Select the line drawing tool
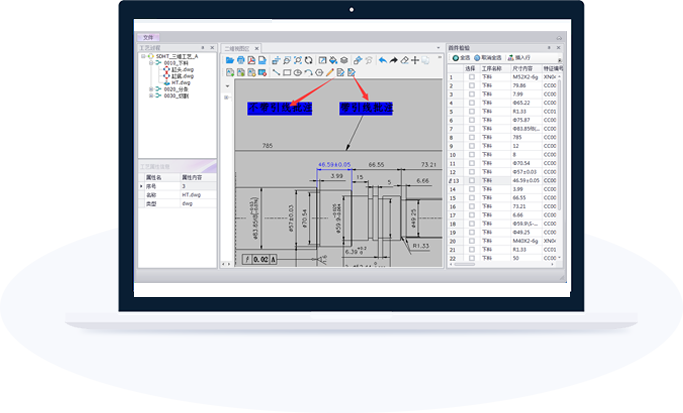The image size is (683, 413). click(276, 72)
